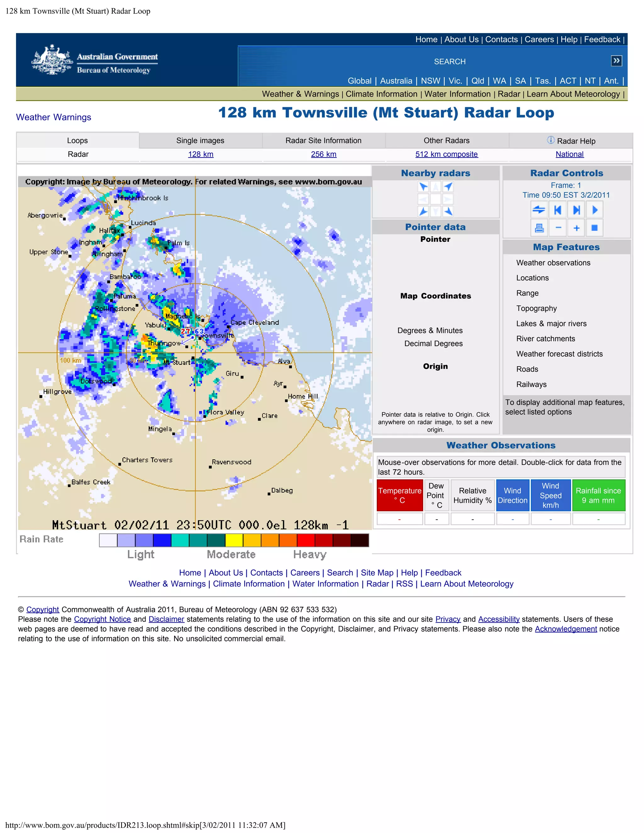Stop the radar loop animation

[594, 228]
